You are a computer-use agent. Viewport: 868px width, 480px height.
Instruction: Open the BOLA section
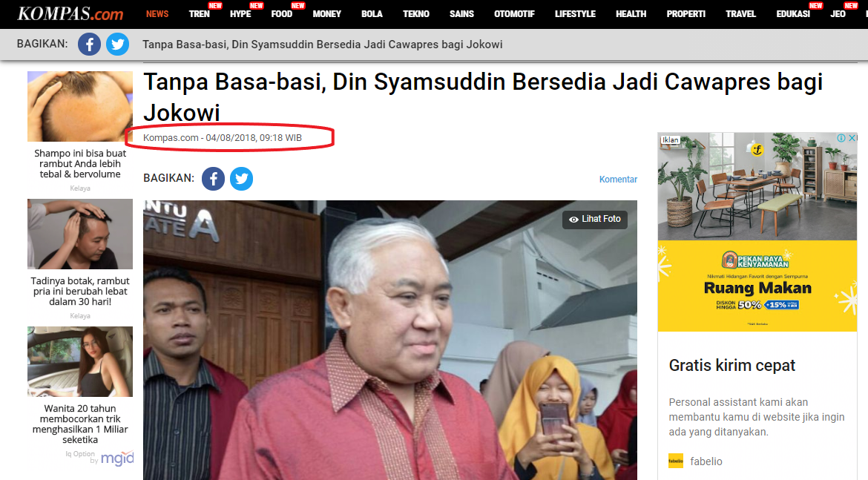[x=372, y=14]
